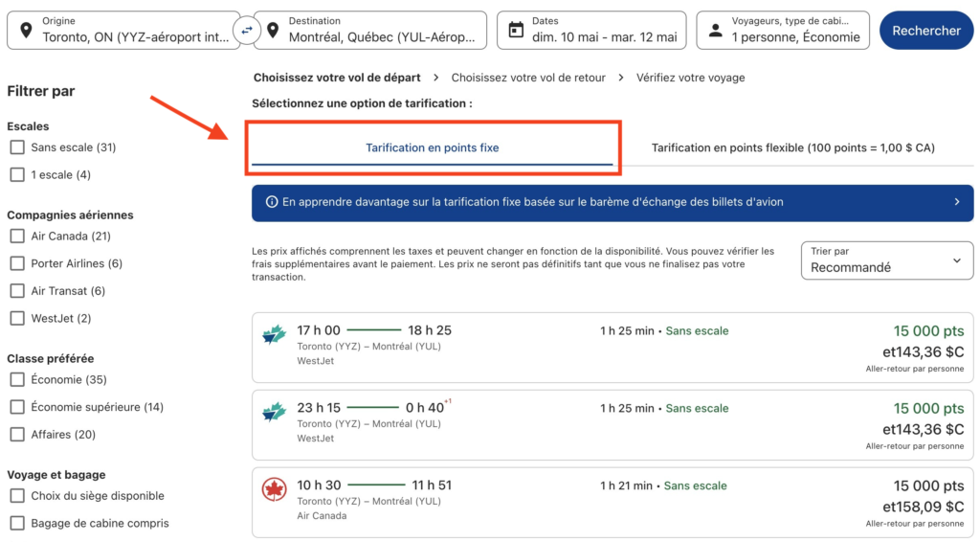Viewport: 980px width, 542px height.
Task: Select Tarification en points fixe tab
Action: (432, 147)
